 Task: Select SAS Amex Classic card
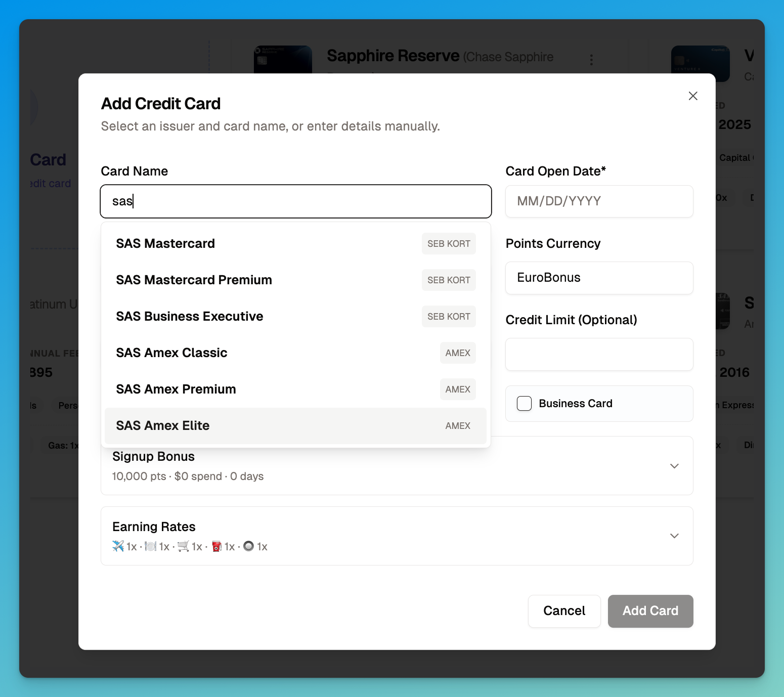[296, 353]
